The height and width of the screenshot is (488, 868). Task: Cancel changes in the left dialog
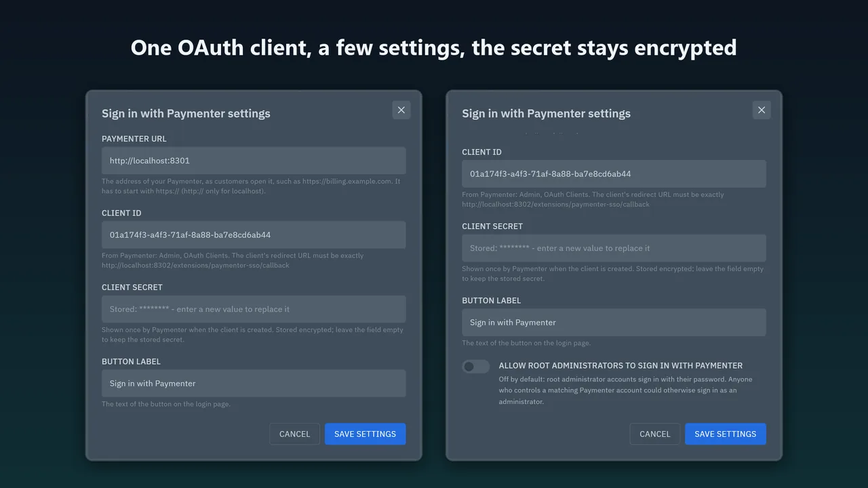[294, 434]
